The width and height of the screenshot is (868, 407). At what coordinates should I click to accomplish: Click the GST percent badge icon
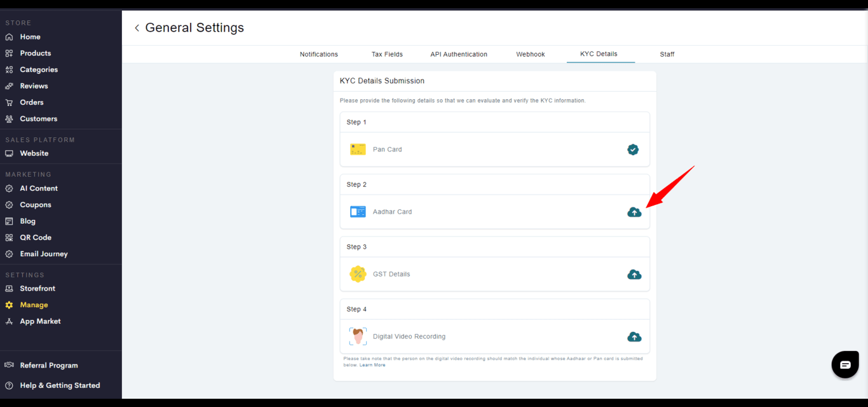[x=358, y=274]
